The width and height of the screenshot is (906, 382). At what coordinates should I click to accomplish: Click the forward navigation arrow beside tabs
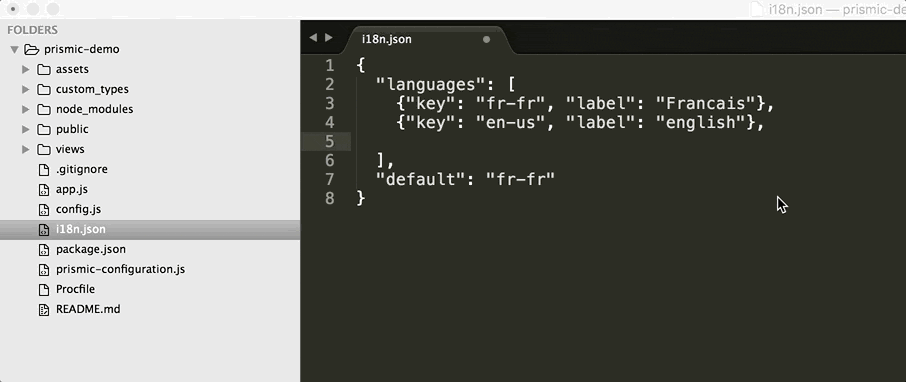pyautogui.click(x=329, y=38)
